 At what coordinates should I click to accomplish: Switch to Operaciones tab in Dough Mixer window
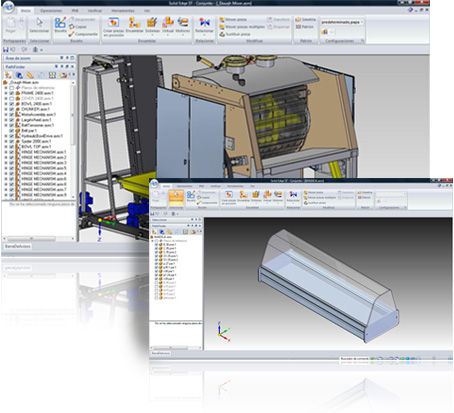(x=51, y=11)
